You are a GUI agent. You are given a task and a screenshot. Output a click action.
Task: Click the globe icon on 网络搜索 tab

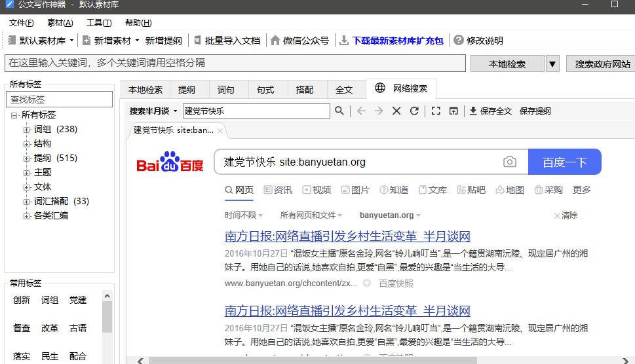(x=380, y=88)
